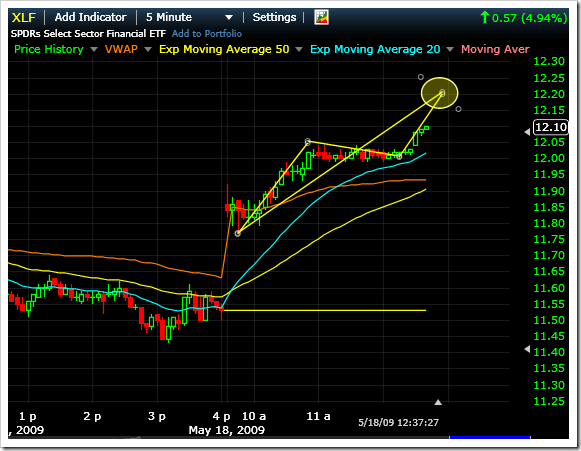Click Add to Portfolio link

(207, 34)
